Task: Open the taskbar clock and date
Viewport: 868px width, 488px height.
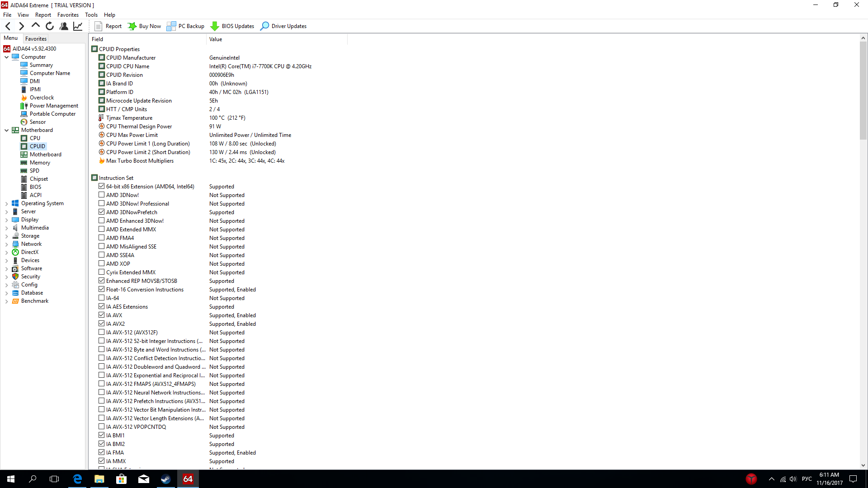Action: pos(829,479)
